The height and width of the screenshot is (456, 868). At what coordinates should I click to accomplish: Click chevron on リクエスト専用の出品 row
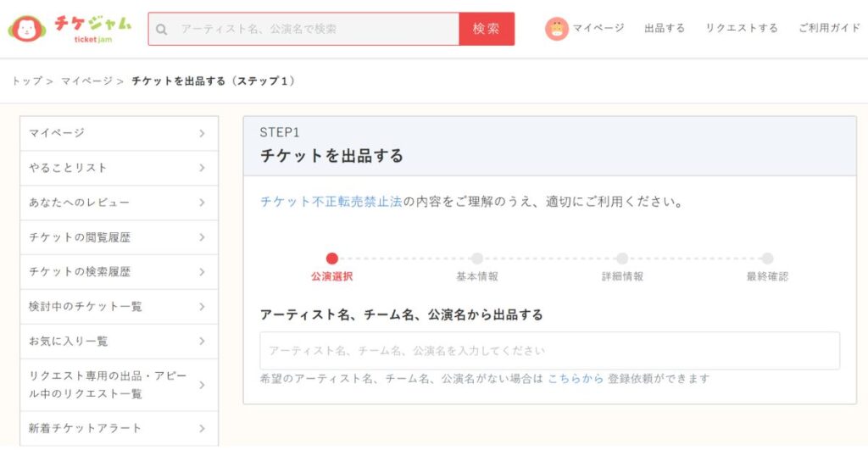click(x=202, y=385)
